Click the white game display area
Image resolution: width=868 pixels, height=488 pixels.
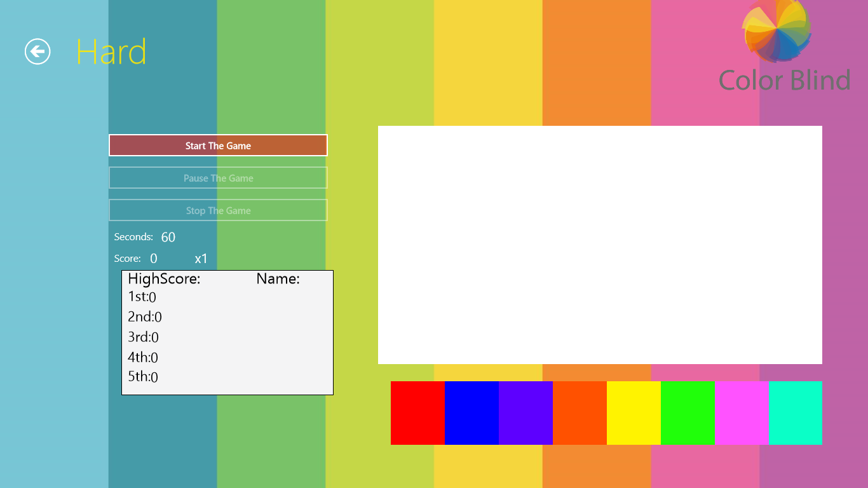tap(600, 245)
